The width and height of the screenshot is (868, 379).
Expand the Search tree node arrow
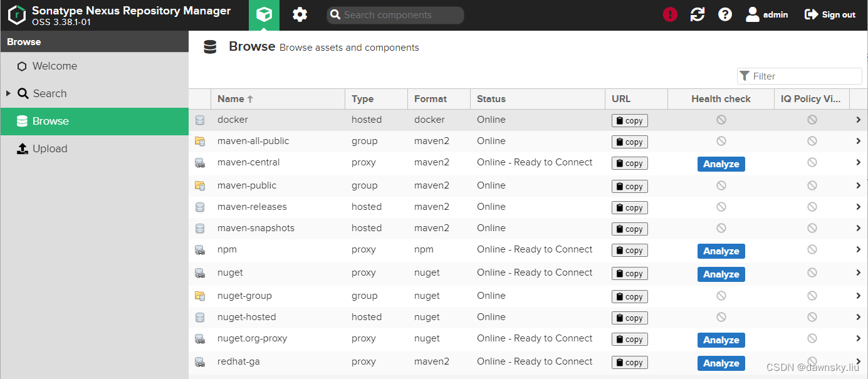(8, 93)
